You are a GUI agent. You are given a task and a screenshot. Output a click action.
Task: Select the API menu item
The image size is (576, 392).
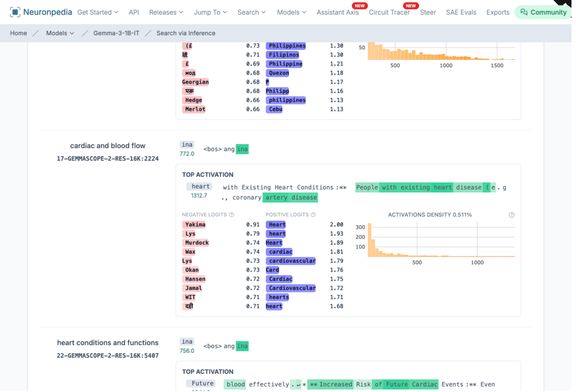click(x=134, y=12)
